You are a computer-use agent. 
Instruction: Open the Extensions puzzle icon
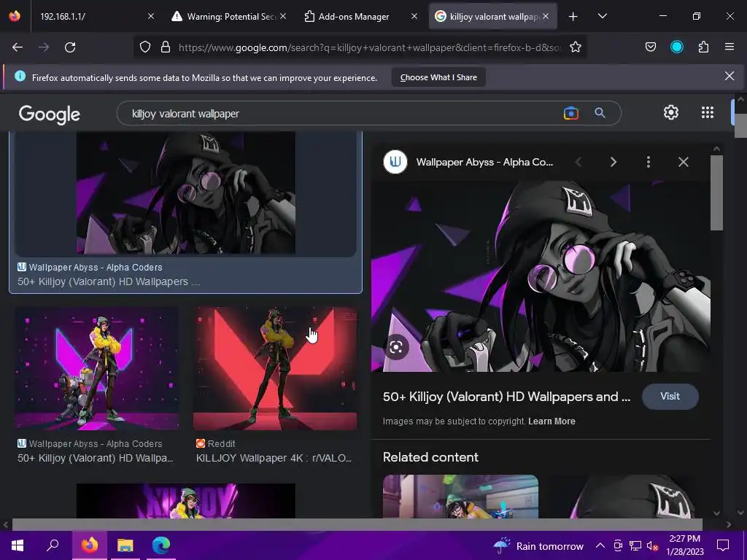(x=703, y=47)
